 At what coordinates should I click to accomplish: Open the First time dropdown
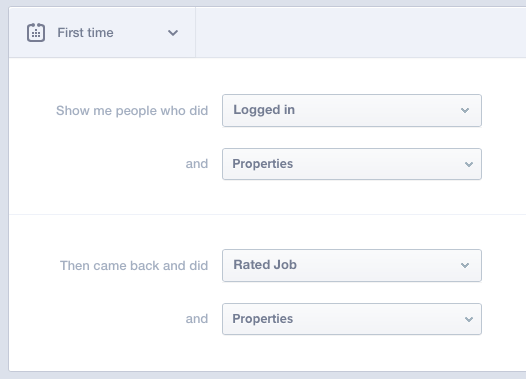[102, 33]
